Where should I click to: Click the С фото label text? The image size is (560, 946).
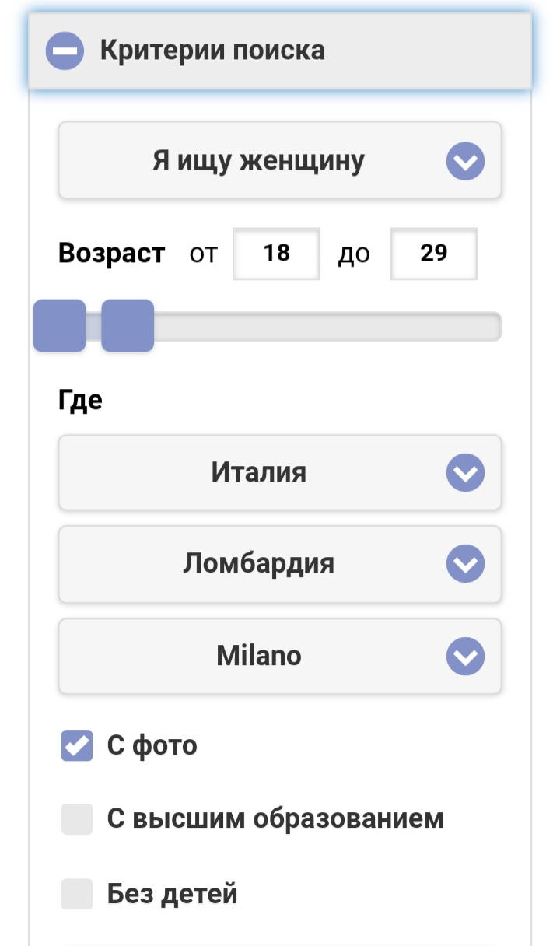pos(152,745)
